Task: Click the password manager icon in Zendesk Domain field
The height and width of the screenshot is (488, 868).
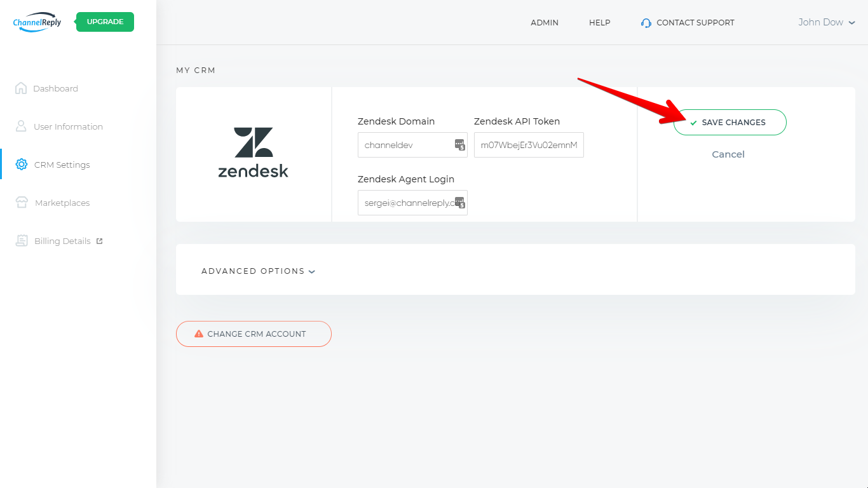Action: tap(460, 145)
